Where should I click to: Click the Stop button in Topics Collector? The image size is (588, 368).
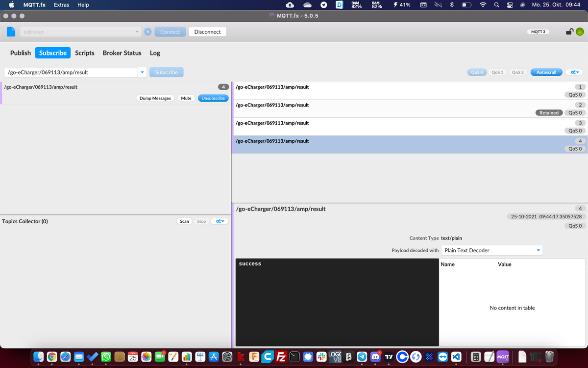[201, 221]
